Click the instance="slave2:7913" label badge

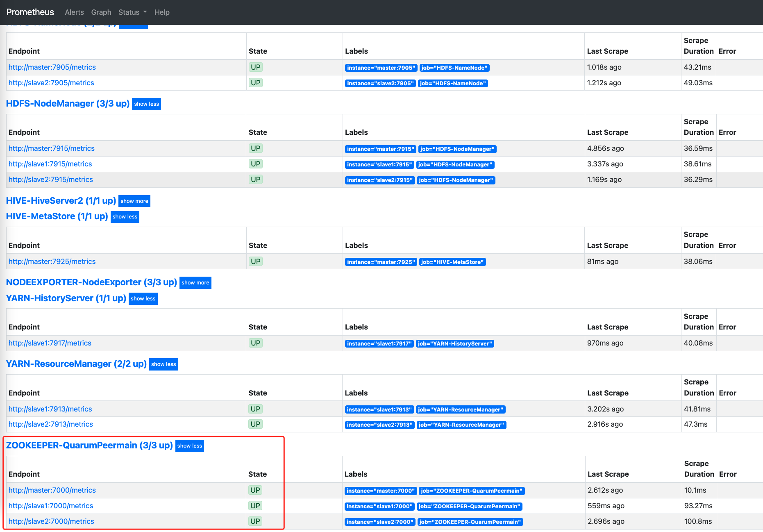[379, 425]
